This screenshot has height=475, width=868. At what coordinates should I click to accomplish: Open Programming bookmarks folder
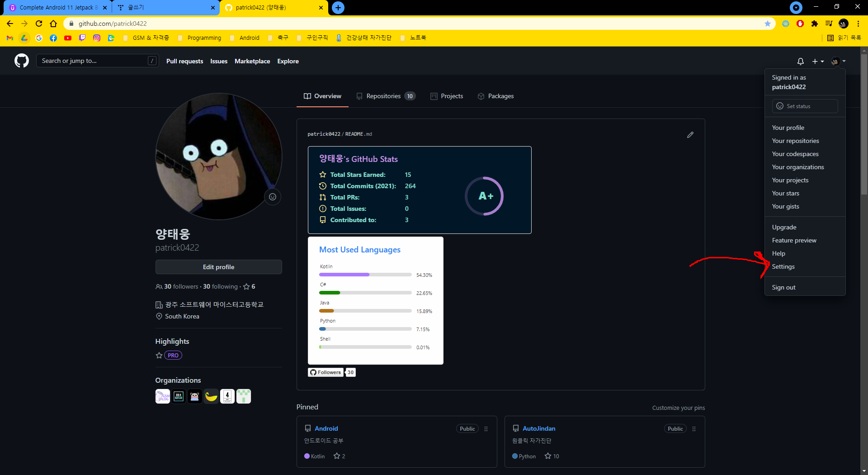click(x=199, y=38)
